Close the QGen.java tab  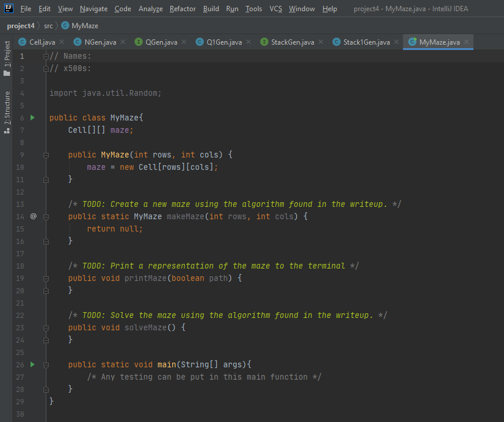[x=184, y=42]
